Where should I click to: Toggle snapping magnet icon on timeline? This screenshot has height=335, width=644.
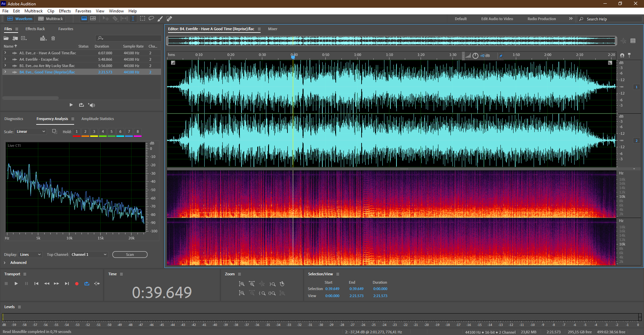(x=622, y=55)
